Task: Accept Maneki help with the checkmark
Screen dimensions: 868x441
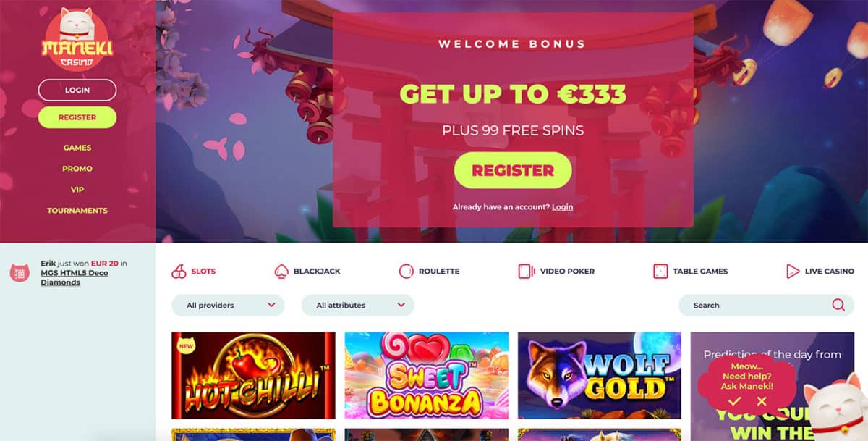Action: point(734,400)
